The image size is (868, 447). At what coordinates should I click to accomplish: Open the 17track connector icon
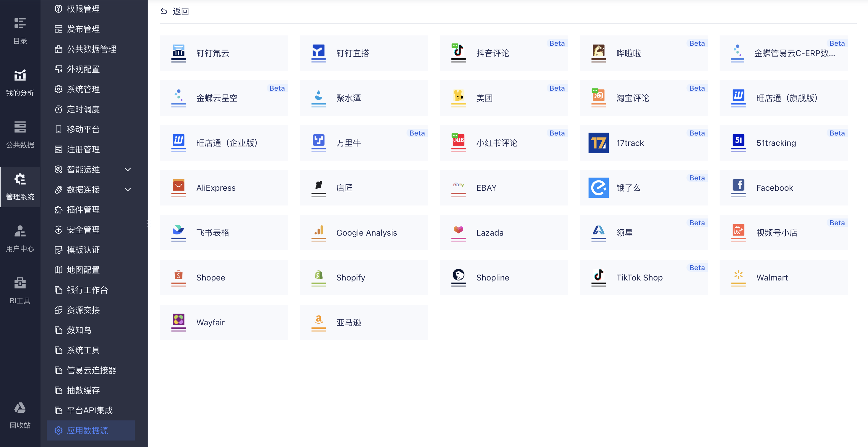pos(598,143)
